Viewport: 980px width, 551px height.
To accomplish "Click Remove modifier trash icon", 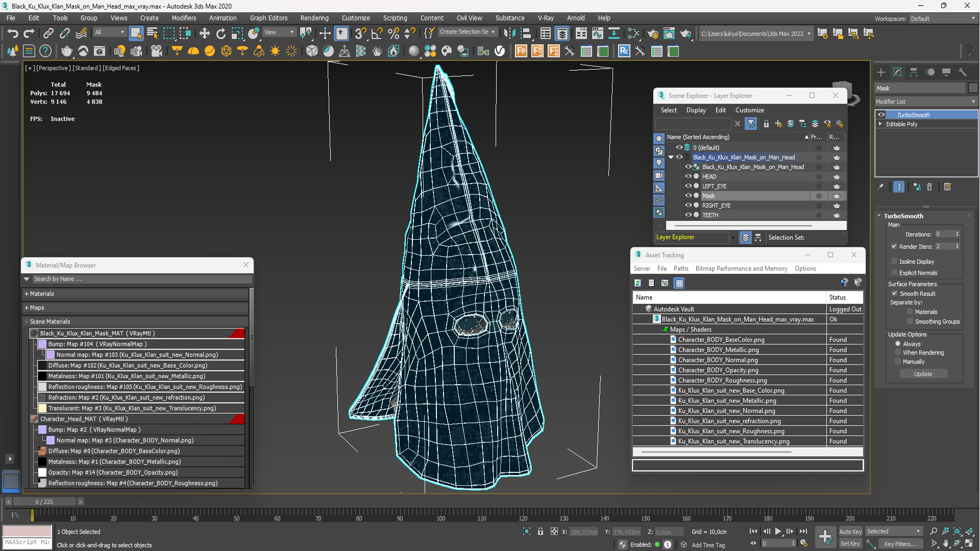I will tap(929, 187).
